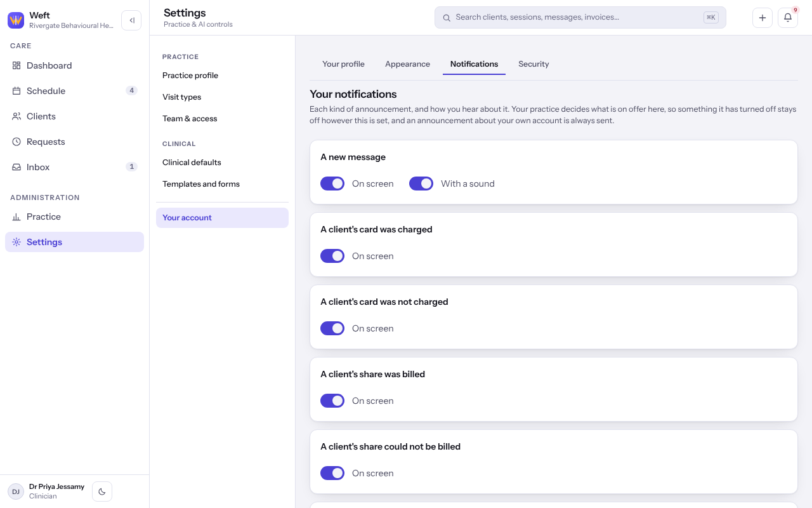Click the plus button to create new
Screen dimensions: 812x508
[x=763, y=18]
